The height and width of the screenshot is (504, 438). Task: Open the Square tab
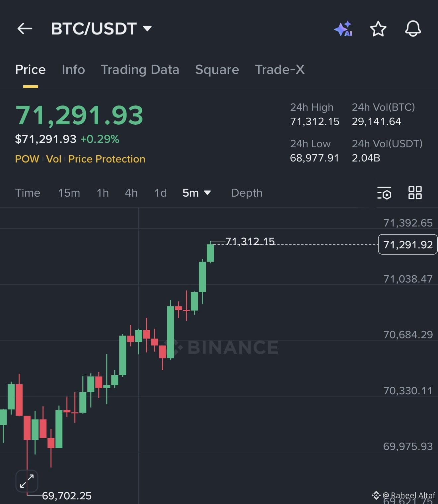217,70
